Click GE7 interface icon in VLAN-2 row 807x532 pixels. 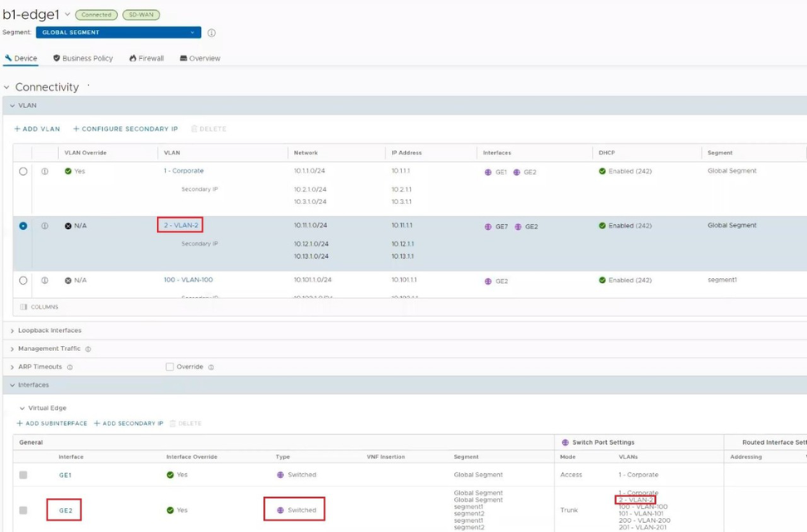pos(488,227)
